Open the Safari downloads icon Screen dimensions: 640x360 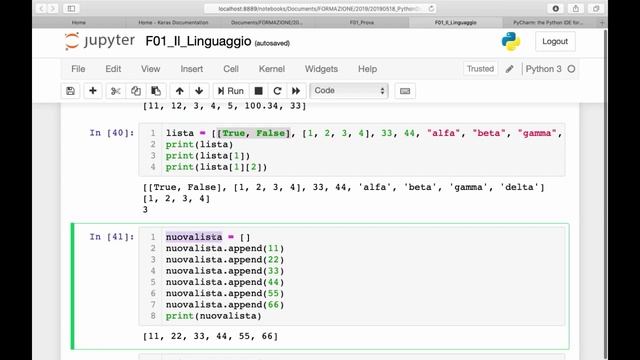coord(556,8)
